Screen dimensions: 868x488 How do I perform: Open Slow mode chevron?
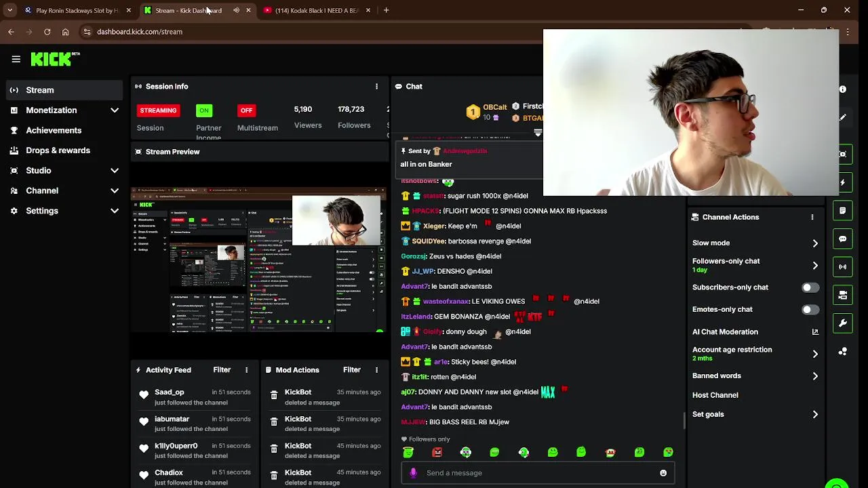[x=815, y=243]
